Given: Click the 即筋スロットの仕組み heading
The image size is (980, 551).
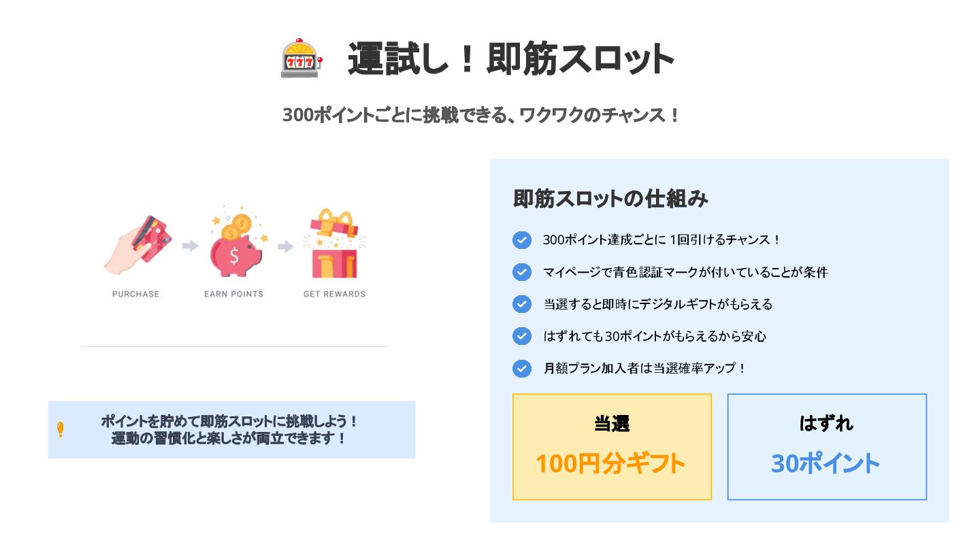Looking at the screenshot, I should pyautogui.click(x=610, y=199).
